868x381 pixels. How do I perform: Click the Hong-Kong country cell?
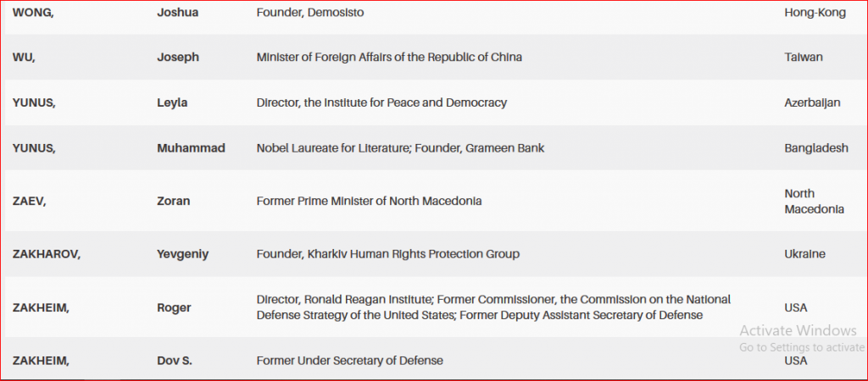pos(815,13)
